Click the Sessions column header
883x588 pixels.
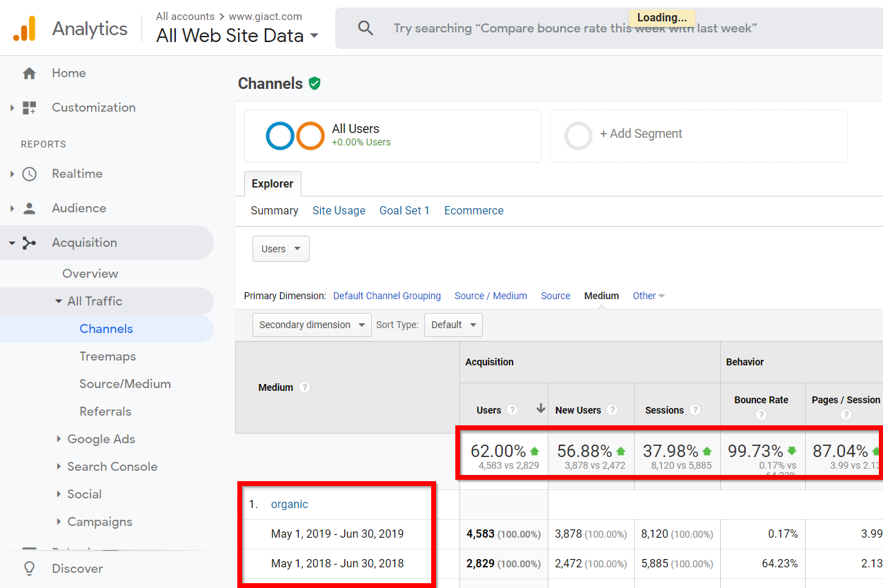664,410
